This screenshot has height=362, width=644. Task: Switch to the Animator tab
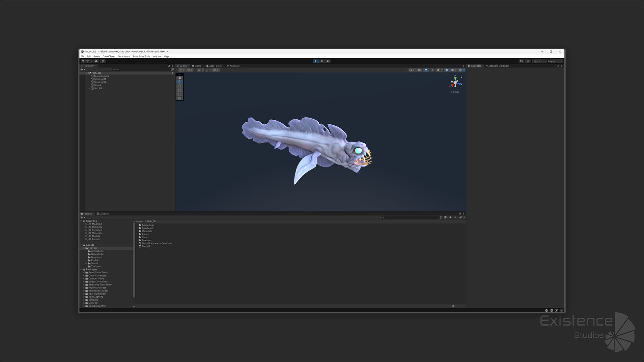[233, 66]
